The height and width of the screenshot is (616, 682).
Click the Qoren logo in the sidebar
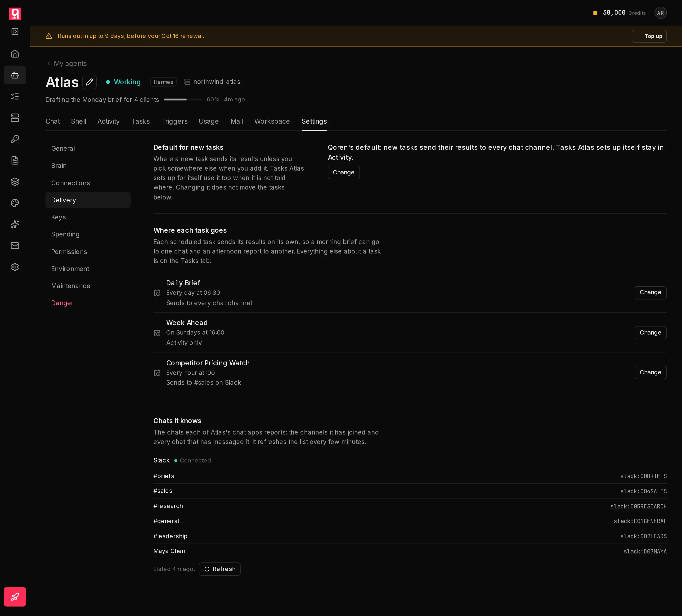[15, 14]
